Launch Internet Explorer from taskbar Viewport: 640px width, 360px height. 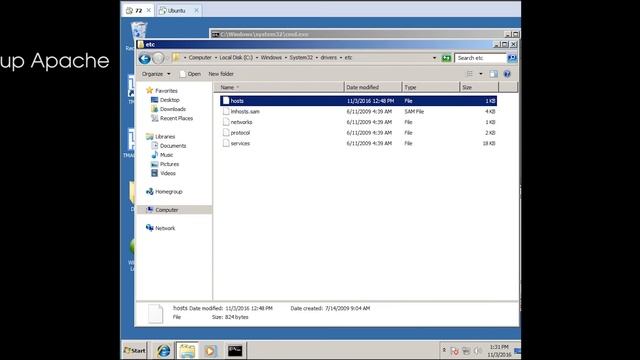pyautogui.click(x=164, y=351)
